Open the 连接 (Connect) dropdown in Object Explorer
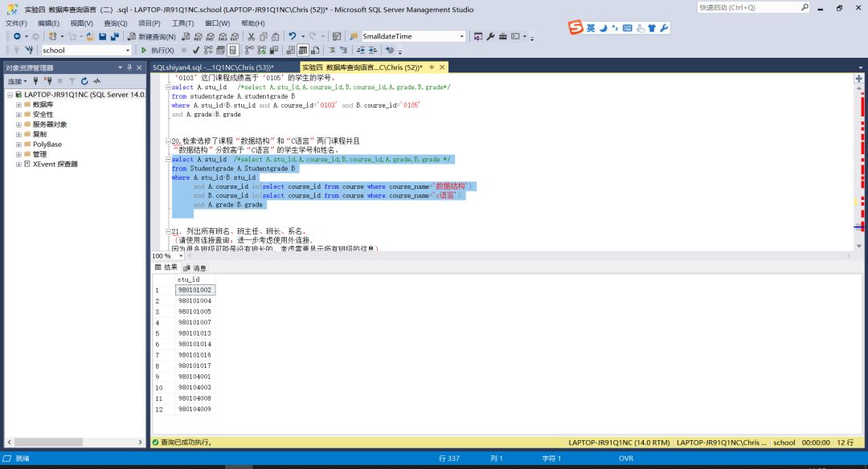This screenshot has width=868, height=469. [17, 81]
